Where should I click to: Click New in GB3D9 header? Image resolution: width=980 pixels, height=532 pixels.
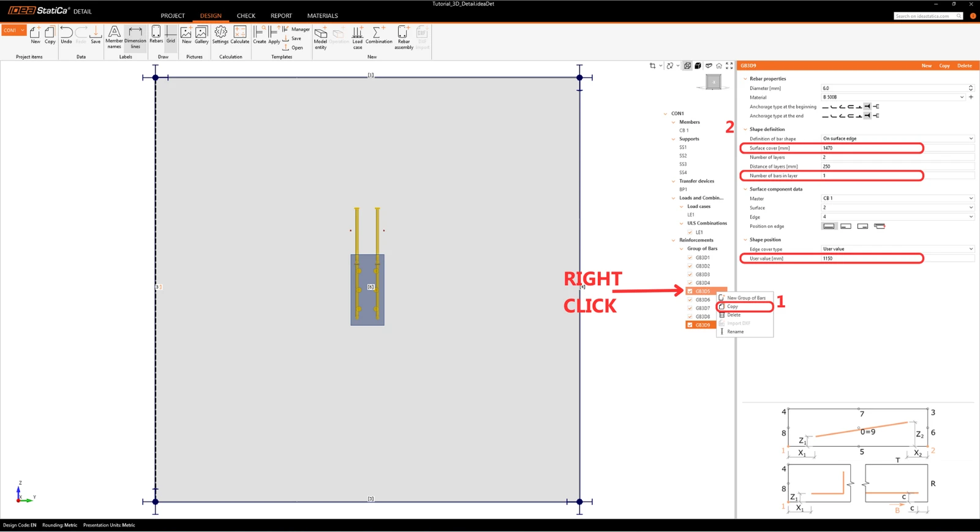[927, 66]
